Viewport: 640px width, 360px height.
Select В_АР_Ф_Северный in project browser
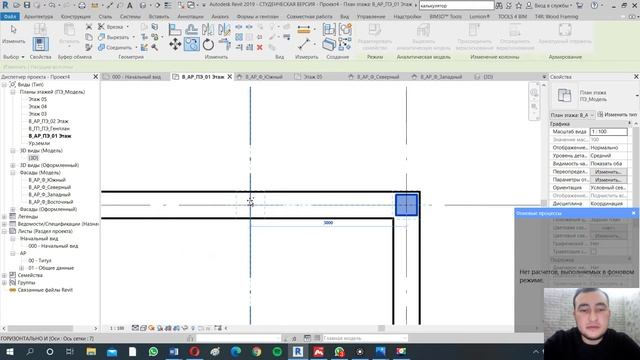coord(49,187)
